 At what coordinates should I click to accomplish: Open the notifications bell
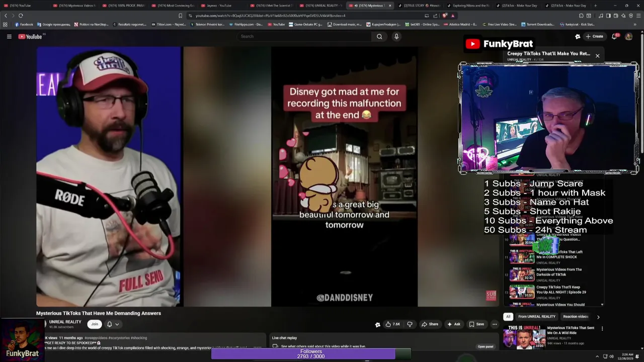[x=614, y=36]
